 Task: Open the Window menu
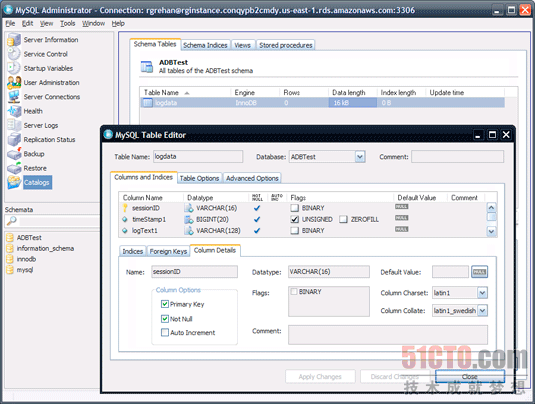pyautogui.click(x=93, y=24)
